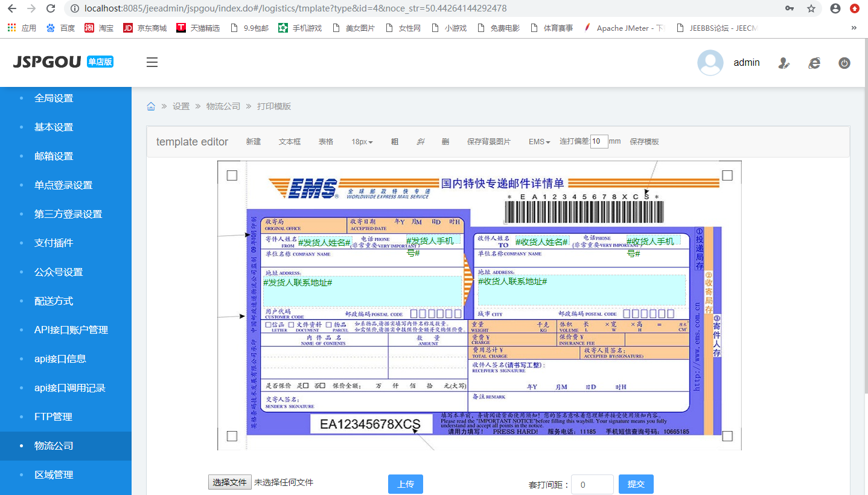
Task: Open the saved passwords key icon
Action: 790,8
